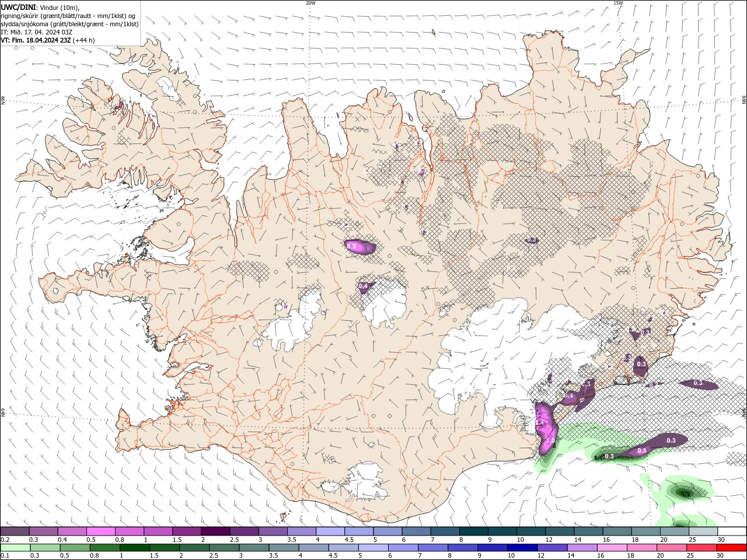Click the 15W longitude label at top
The height and width of the screenshot is (560, 747).
click(618, 3)
